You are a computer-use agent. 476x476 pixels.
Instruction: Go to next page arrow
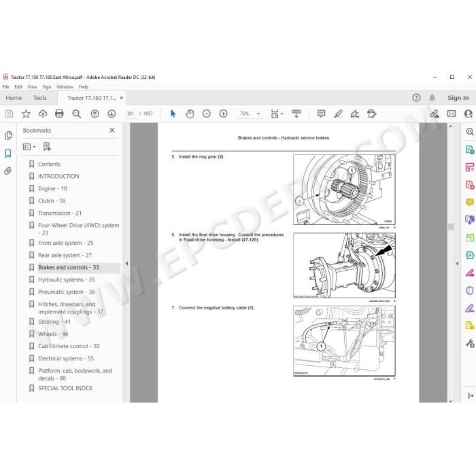pyautogui.click(x=112, y=114)
